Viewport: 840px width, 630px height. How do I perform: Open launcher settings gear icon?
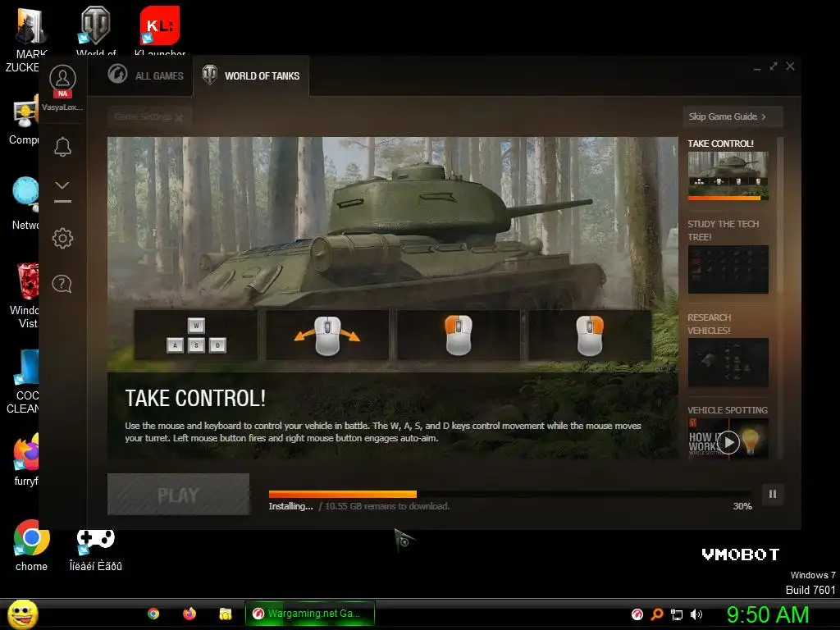[x=62, y=239]
